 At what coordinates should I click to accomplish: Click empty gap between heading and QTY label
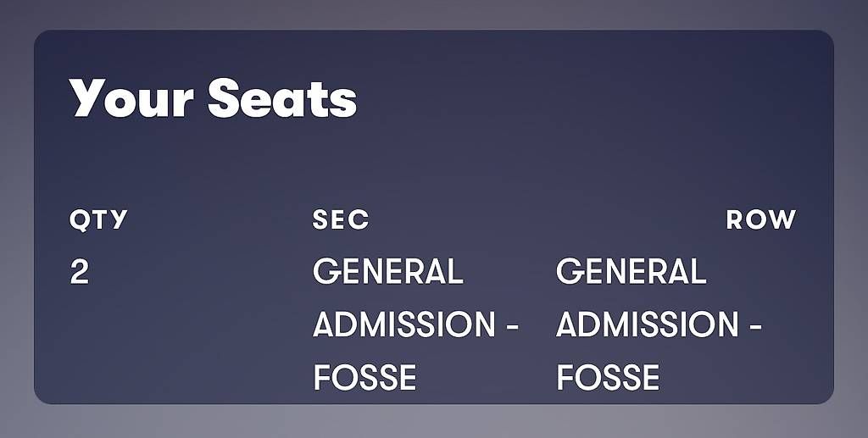click(x=277, y=164)
